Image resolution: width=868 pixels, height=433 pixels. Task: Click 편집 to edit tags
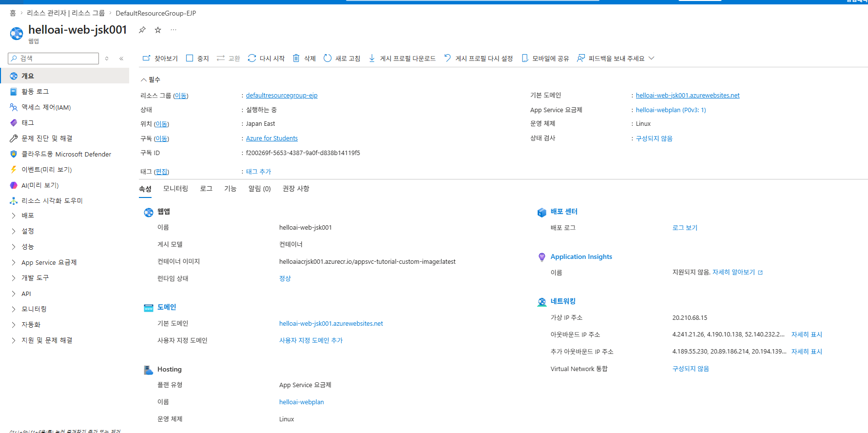162,172
